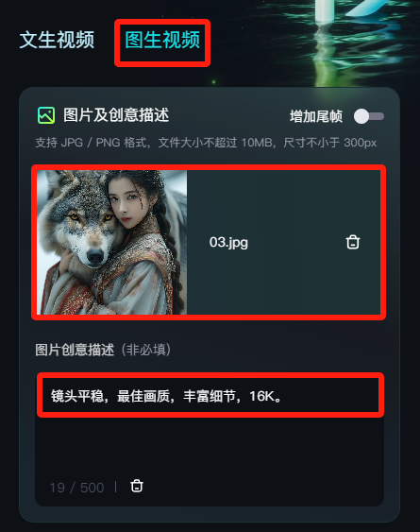Delete uploaded image 03.jpg with trash icon
The image size is (420, 532).
353,242
